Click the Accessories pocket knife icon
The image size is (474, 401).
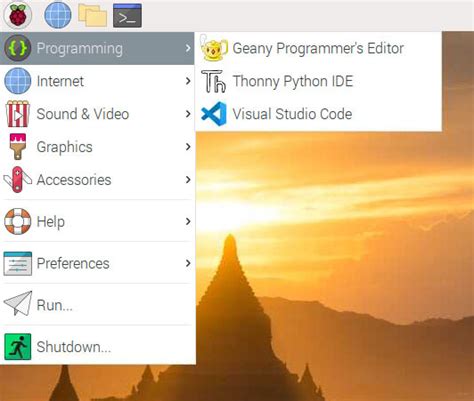18,180
